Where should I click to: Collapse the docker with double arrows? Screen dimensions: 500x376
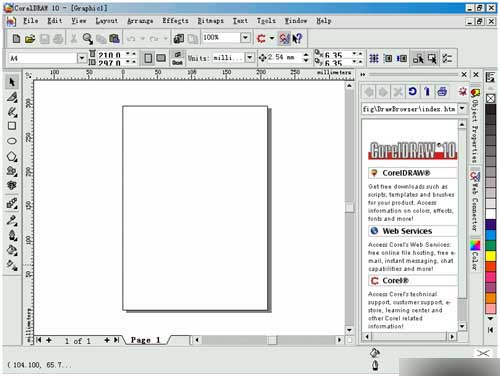click(x=363, y=75)
